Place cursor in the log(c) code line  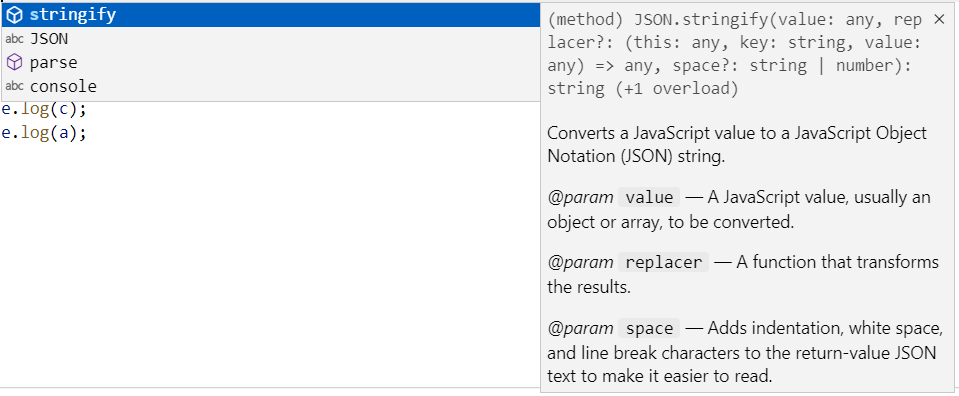[44, 110]
